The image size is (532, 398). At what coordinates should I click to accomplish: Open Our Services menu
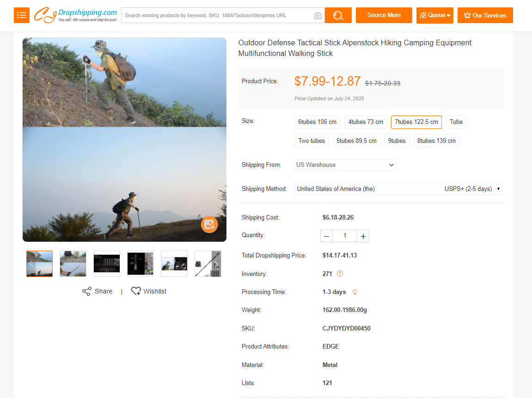click(x=485, y=15)
